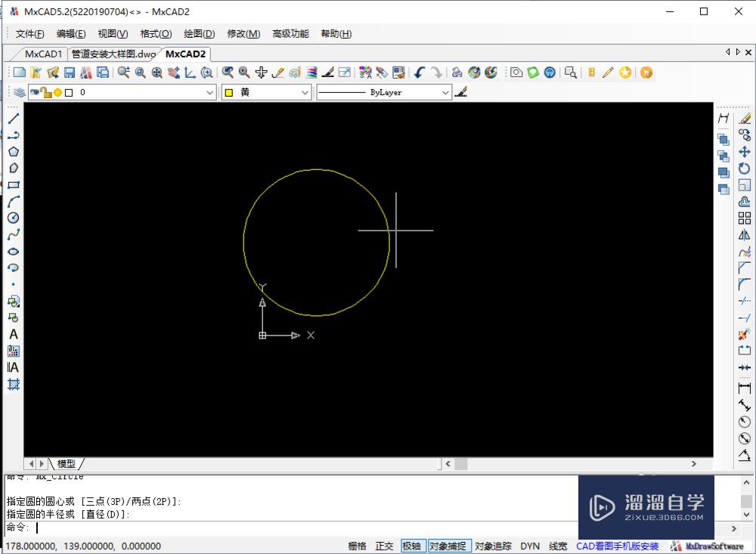Click the Save icon on the standard toolbar
The width and height of the screenshot is (756, 554).
pos(69,72)
